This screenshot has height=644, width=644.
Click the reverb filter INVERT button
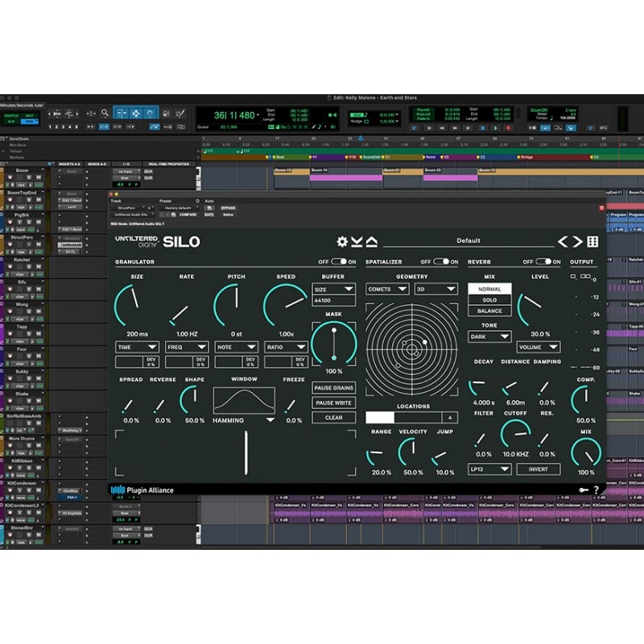pyautogui.click(x=538, y=469)
